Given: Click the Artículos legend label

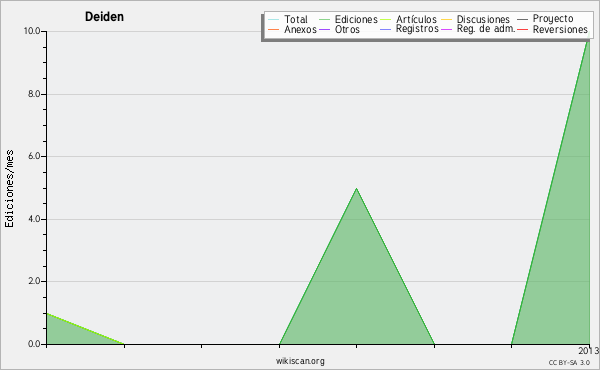Looking at the screenshot, I should [x=416, y=19].
